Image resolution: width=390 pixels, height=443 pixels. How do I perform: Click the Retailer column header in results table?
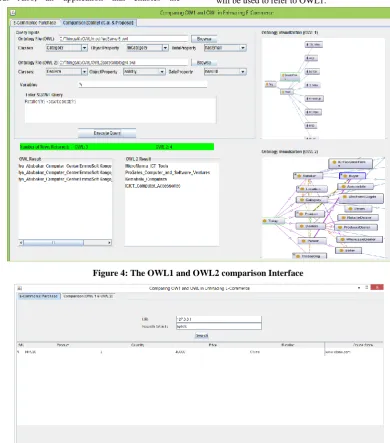[287, 345]
